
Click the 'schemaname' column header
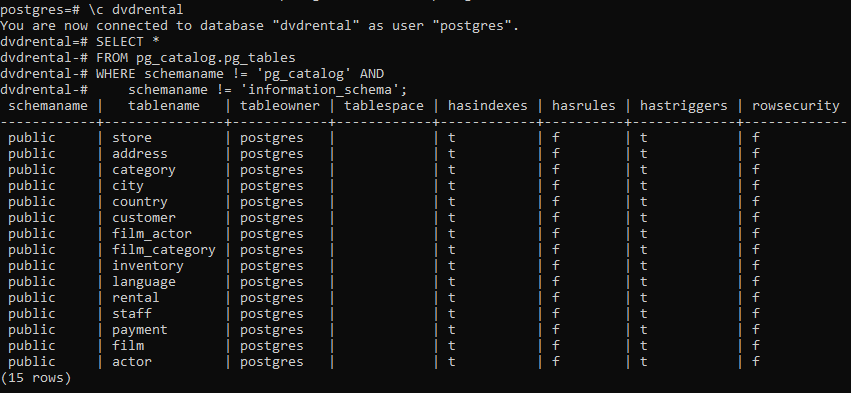click(x=48, y=106)
